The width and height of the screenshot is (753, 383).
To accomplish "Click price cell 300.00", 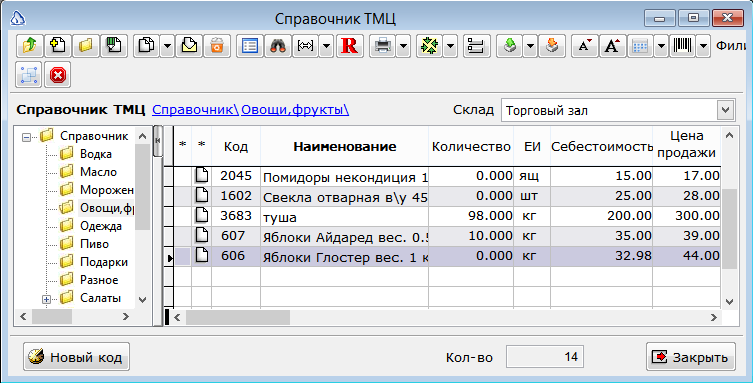I will tap(686, 217).
